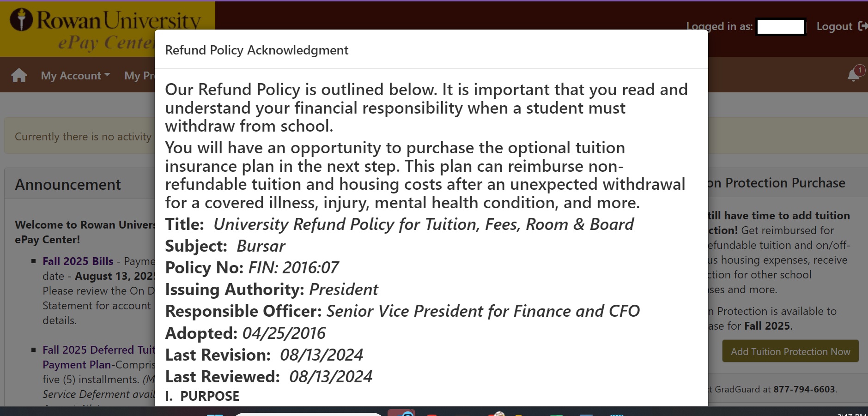
Task: Click the logout arrow icon top right
Action: (x=863, y=26)
